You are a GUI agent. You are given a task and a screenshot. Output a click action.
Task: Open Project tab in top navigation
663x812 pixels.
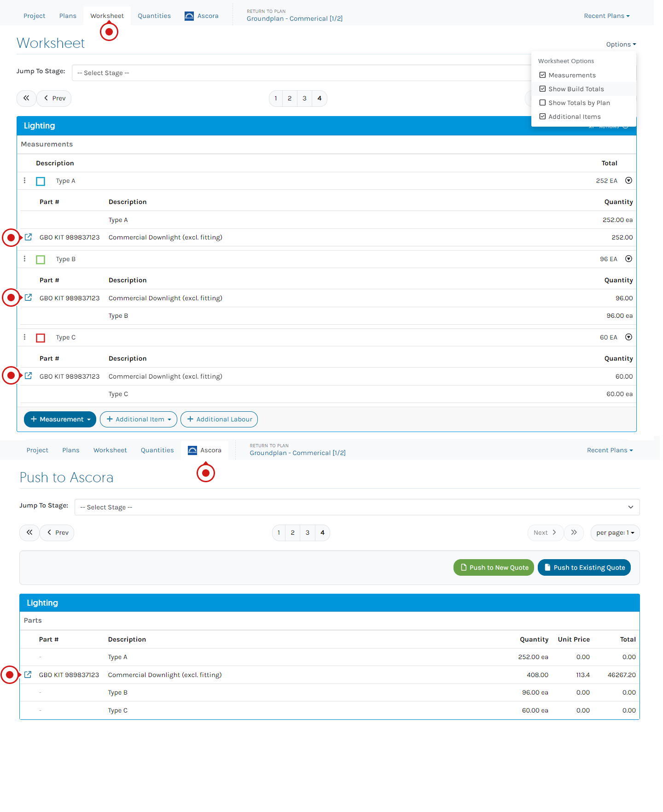click(35, 16)
